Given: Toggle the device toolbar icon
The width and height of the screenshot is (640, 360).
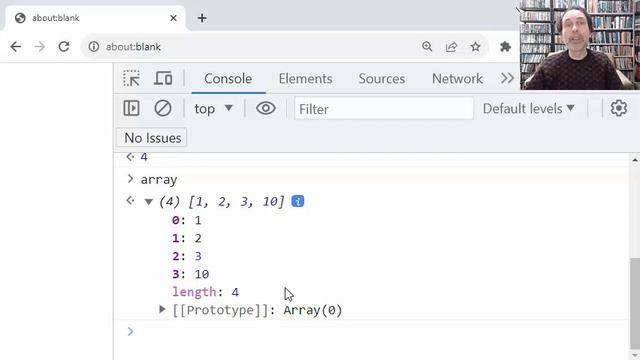Looking at the screenshot, I should pos(163,78).
